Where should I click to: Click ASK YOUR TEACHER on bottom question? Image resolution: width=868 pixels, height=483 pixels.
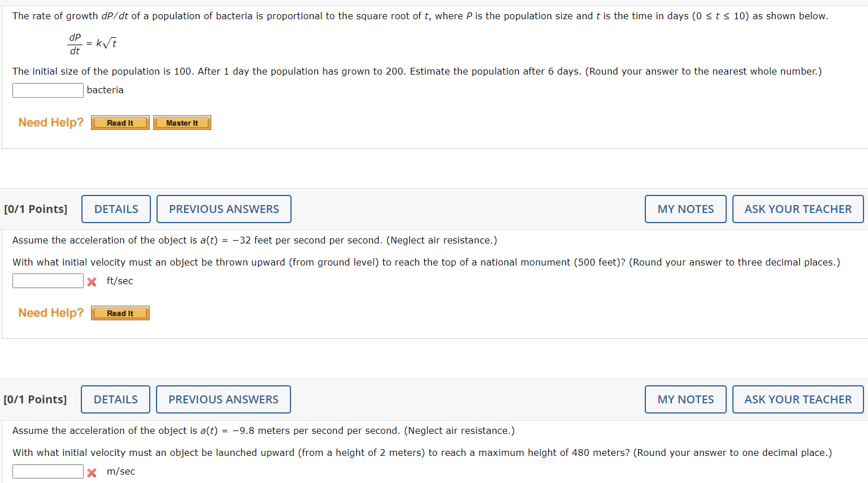pyautogui.click(x=797, y=399)
